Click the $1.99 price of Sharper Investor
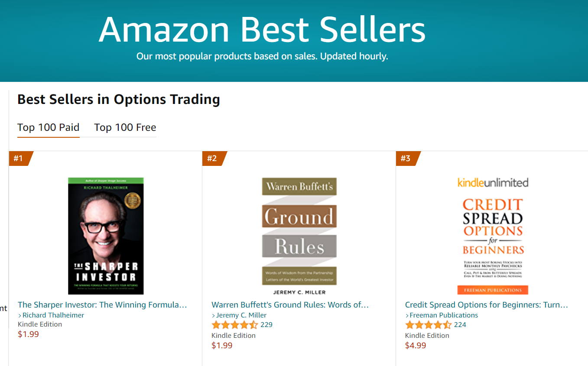The height and width of the screenshot is (366, 588). point(28,334)
